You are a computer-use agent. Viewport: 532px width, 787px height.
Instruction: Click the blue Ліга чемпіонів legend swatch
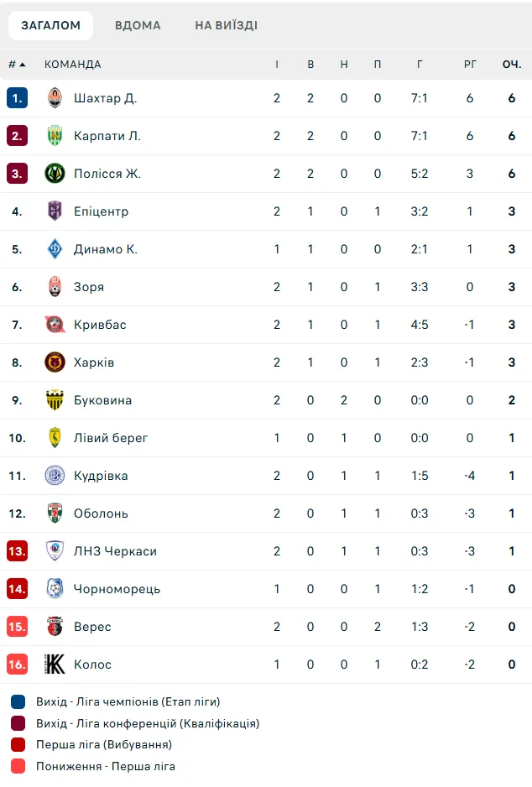click(18, 701)
